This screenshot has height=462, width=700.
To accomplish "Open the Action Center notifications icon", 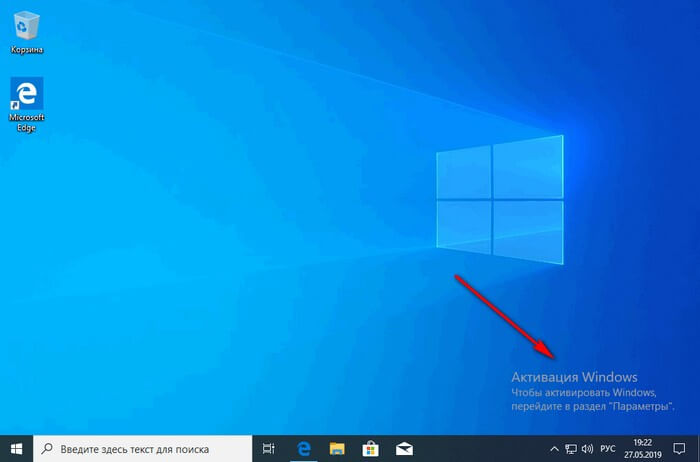I will coord(679,449).
